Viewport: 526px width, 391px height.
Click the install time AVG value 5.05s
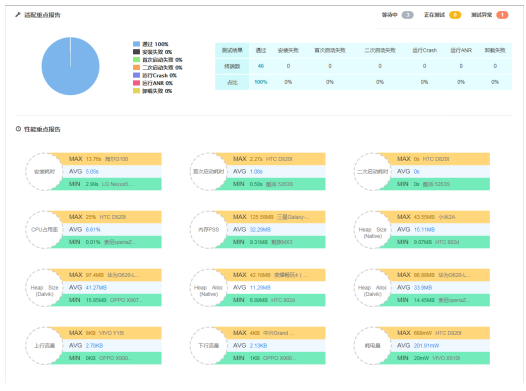click(x=92, y=171)
